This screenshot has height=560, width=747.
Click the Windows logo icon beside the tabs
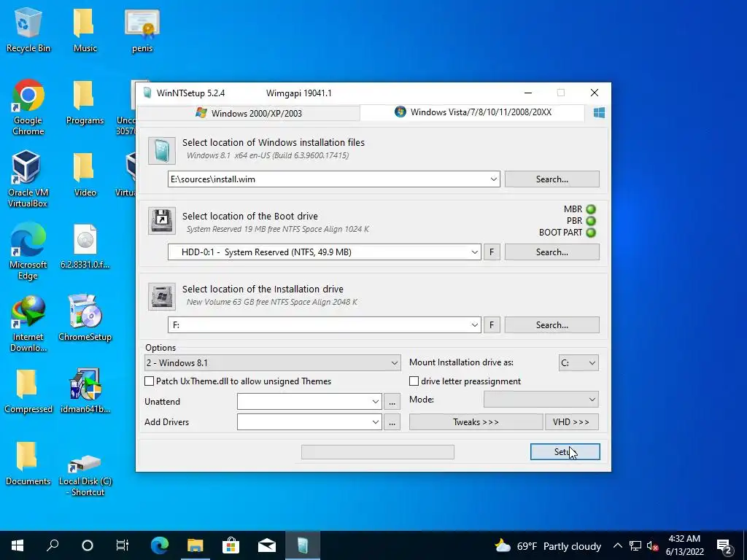click(x=599, y=112)
